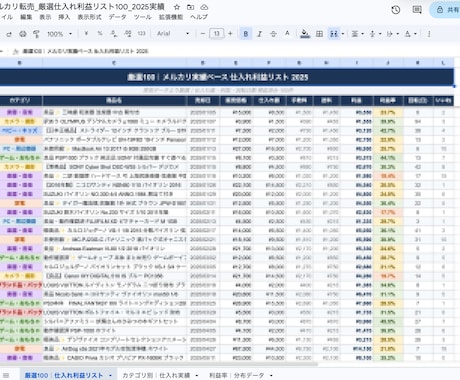
Task: Open dropdown arrow on 仕入れ利益リスト tab
Action: click(x=110, y=376)
